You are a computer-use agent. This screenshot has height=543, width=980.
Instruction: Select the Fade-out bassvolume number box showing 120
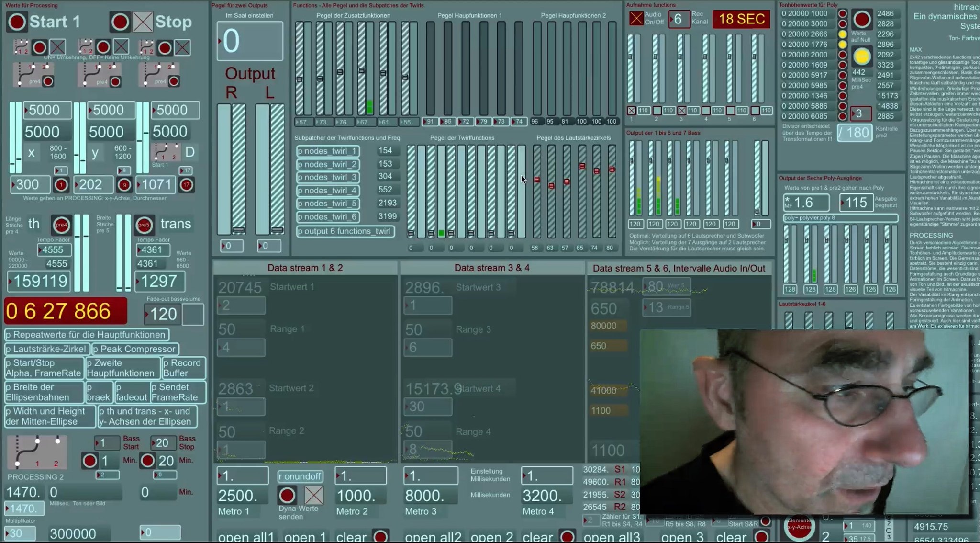tap(162, 314)
